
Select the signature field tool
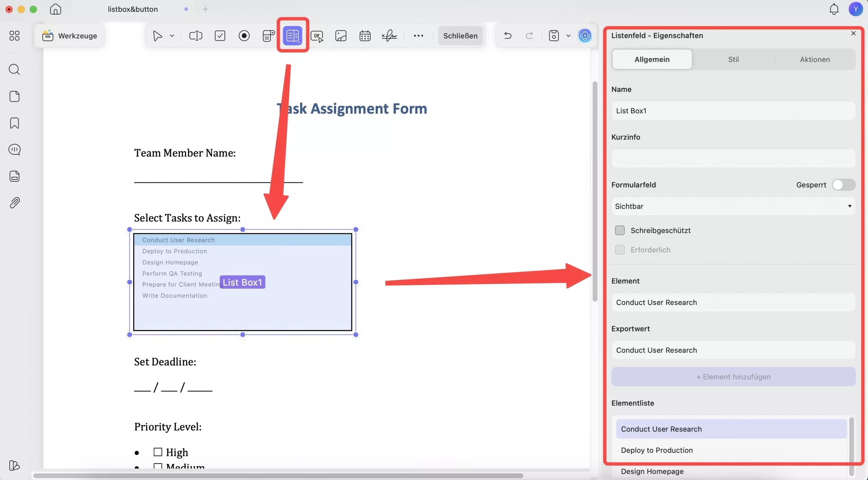pyautogui.click(x=389, y=36)
